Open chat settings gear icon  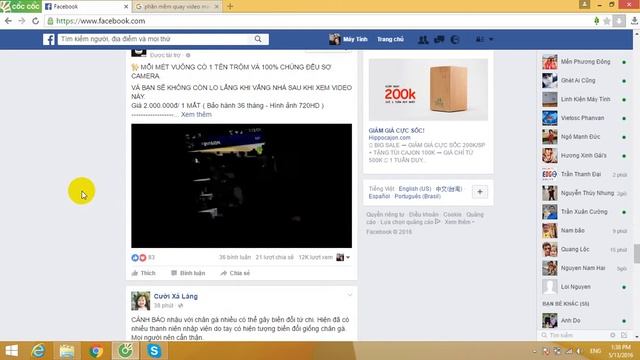coord(613,335)
